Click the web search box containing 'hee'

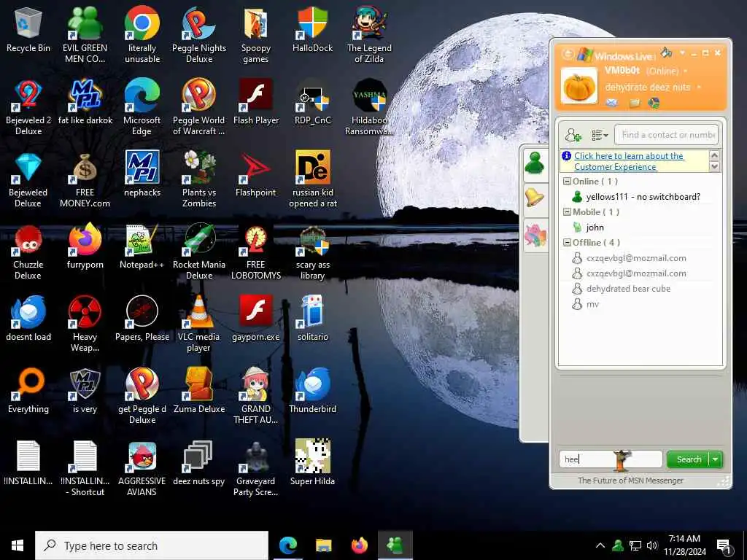point(611,459)
